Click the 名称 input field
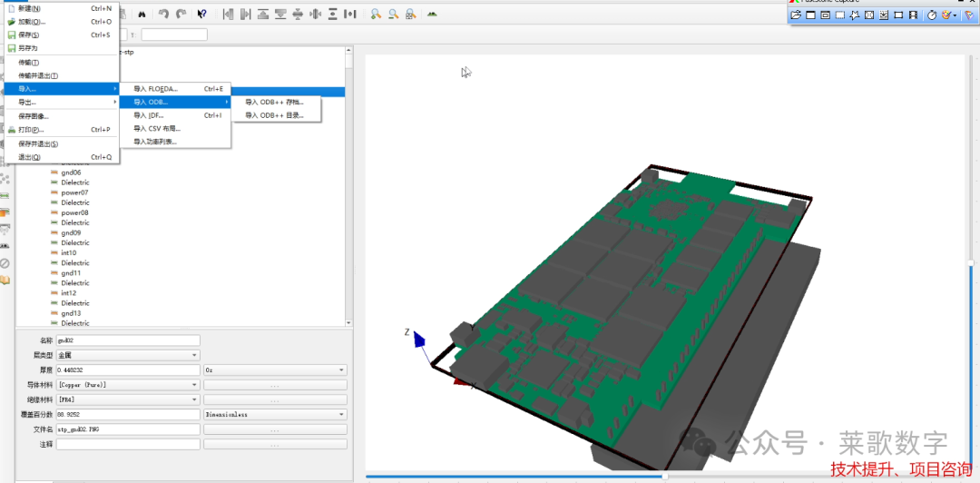This screenshot has width=980, height=483. coord(128,340)
